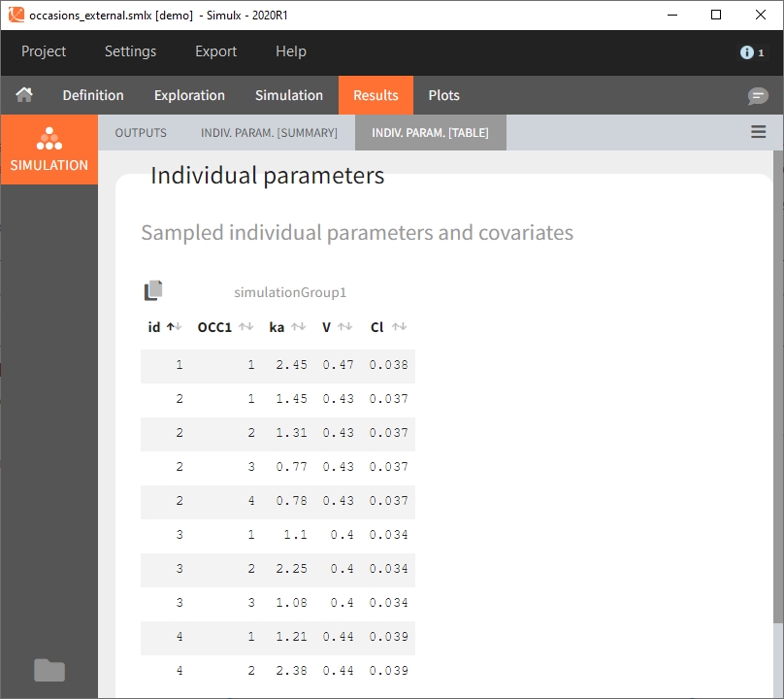
Task: Click the folder icon in sidebar
Action: click(49, 670)
